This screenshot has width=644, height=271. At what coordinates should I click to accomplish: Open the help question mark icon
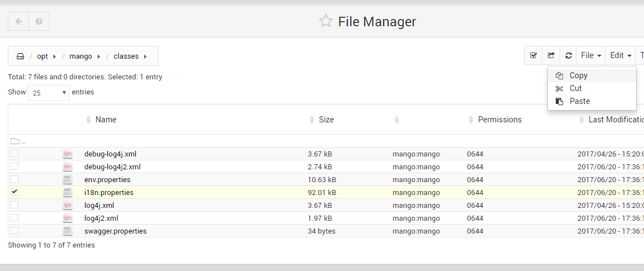click(x=39, y=21)
